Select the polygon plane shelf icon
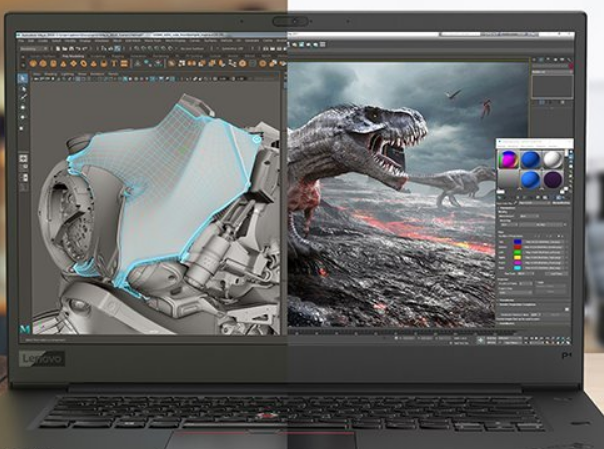 tap(73, 63)
